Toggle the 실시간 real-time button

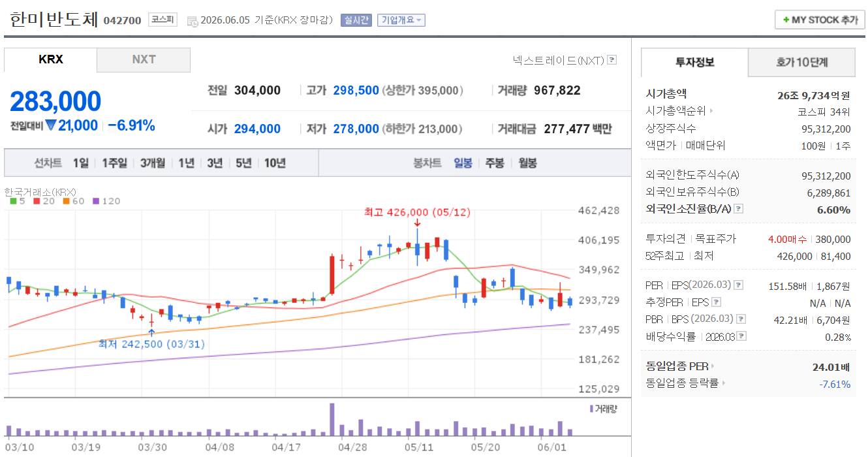coord(356,20)
